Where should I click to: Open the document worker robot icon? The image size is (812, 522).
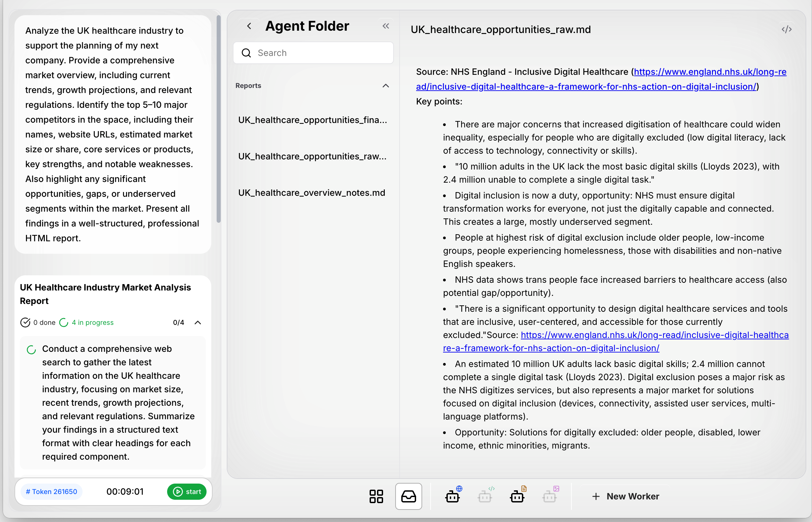coord(517,496)
